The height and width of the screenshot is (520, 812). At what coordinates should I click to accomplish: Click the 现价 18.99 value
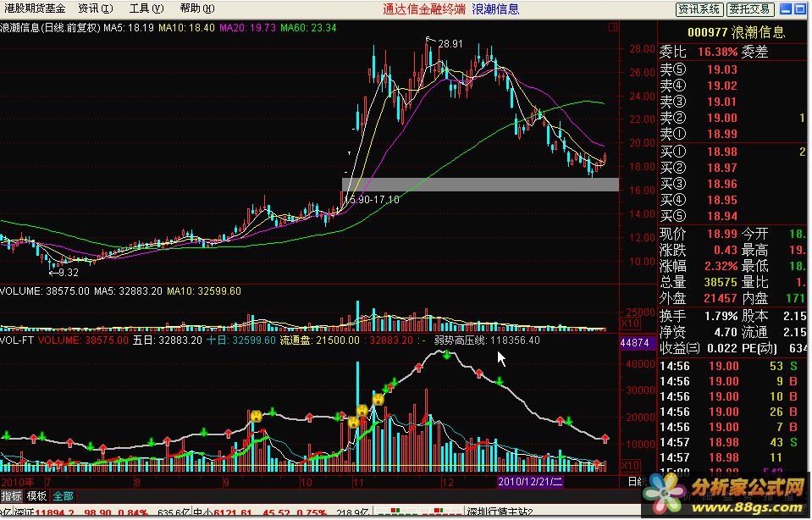click(x=722, y=234)
